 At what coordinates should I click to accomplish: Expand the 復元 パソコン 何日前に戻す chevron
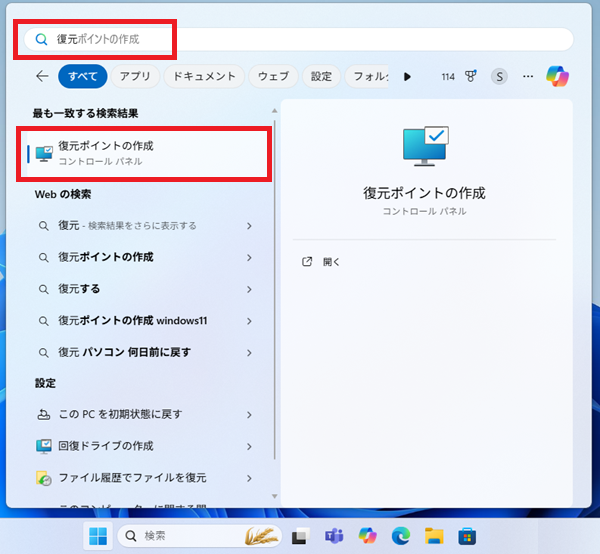click(249, 353)
